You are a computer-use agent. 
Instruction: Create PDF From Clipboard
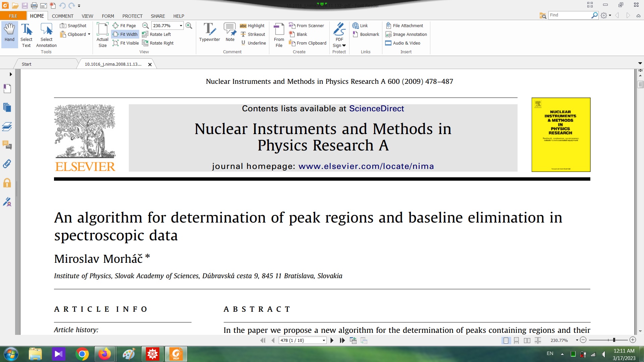click(x=308, y=43)
